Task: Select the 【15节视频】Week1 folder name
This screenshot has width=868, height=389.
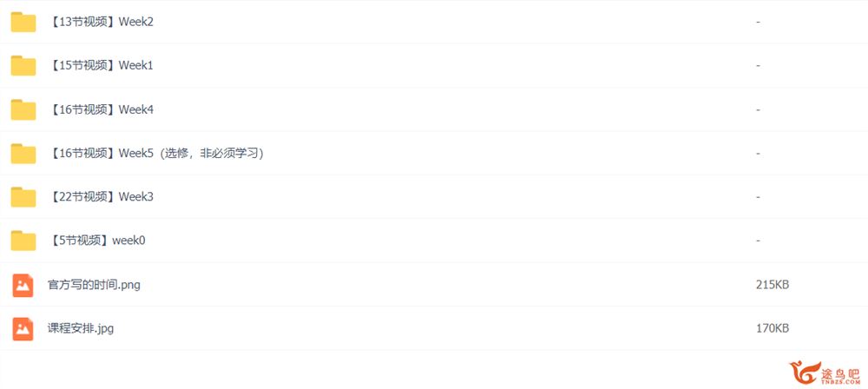Action: point(100,65)
